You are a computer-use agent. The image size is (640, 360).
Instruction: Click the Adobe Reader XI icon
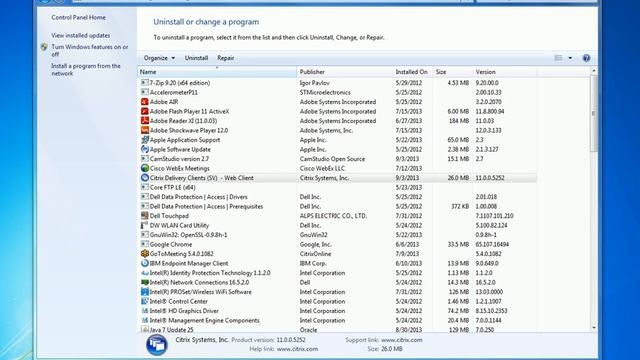click(144, 120)
